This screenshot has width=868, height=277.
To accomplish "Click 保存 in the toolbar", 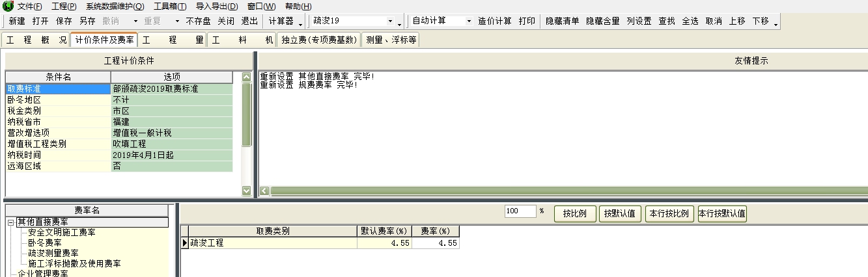I will 64,21.
